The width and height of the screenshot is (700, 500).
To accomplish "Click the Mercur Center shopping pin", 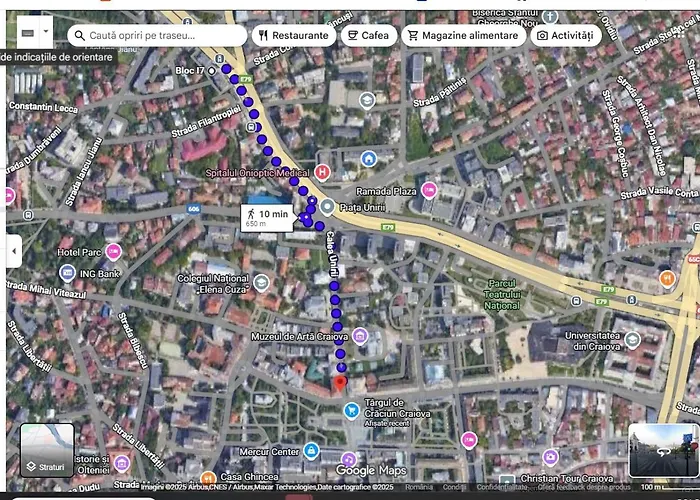I will (311, 451).
